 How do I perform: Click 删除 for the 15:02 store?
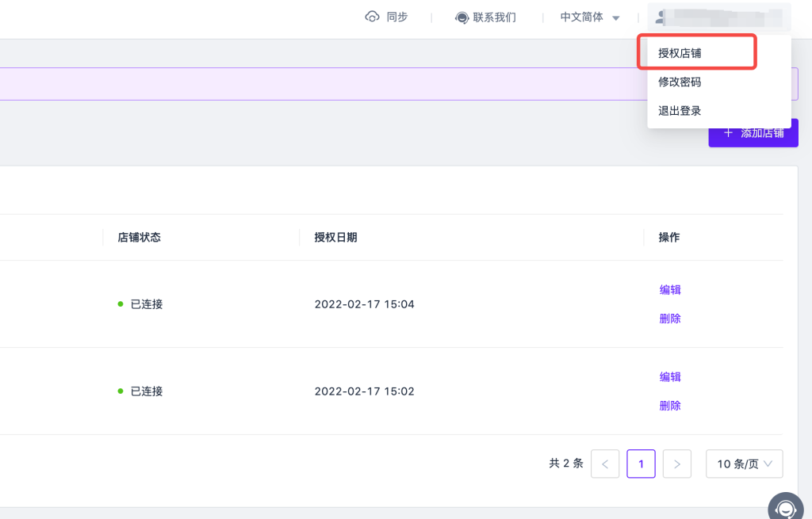point(670,406)
